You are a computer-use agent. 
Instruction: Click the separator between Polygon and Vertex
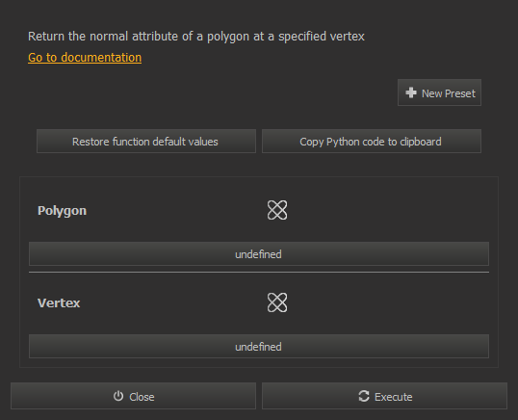click(x=259, y=273)
